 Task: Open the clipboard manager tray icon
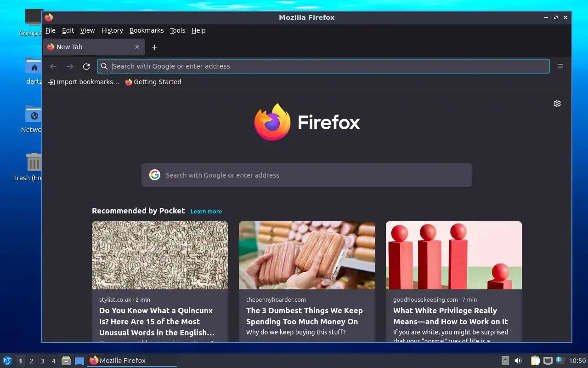pyautogui.click(x=535, y=361)
